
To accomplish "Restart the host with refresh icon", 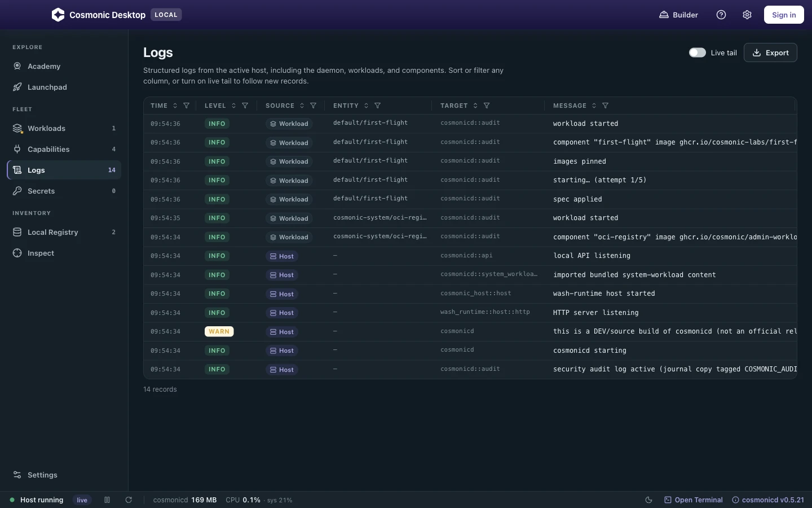I will pos(129,500).
